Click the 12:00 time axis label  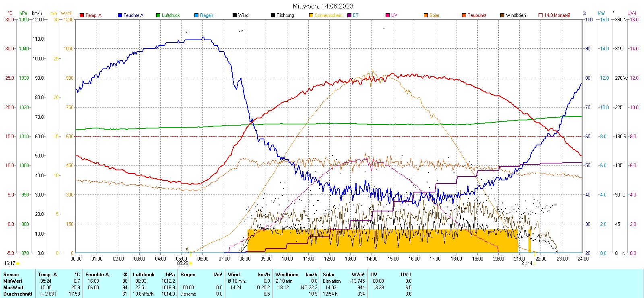coord(329,259)
